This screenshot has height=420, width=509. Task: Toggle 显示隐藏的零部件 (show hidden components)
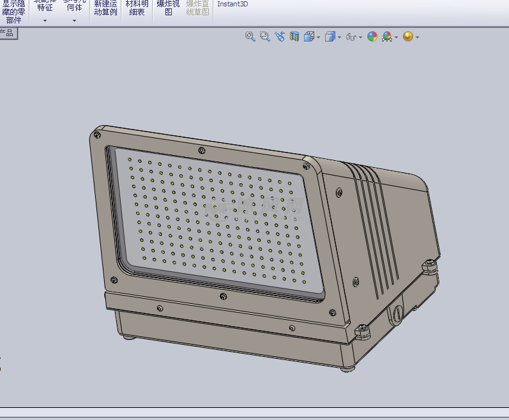pos(14,11)
